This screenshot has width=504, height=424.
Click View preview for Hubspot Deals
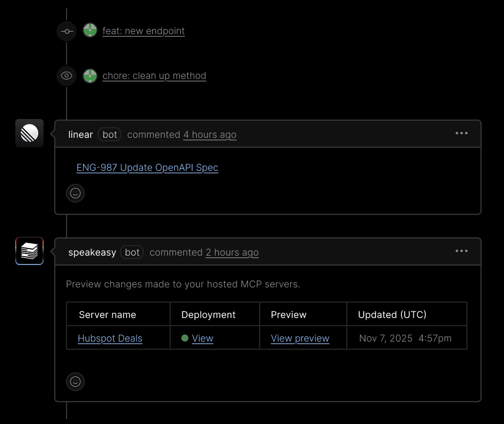[300, 338]
